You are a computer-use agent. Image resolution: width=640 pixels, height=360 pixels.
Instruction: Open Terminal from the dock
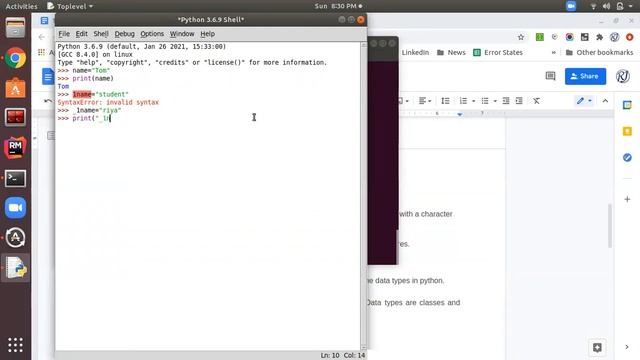(16, 178)
